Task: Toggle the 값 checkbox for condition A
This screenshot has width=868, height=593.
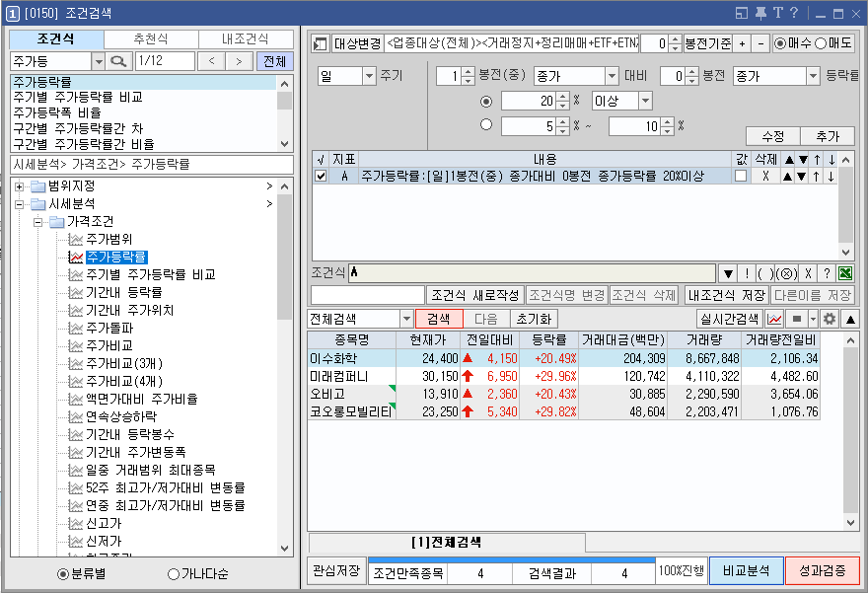Action: point(741,176)
